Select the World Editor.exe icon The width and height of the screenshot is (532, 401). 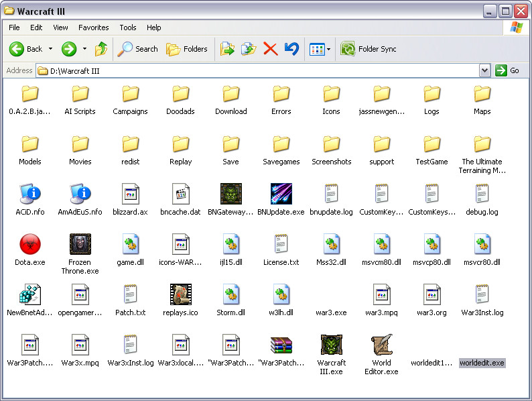[x=382, y=344]
